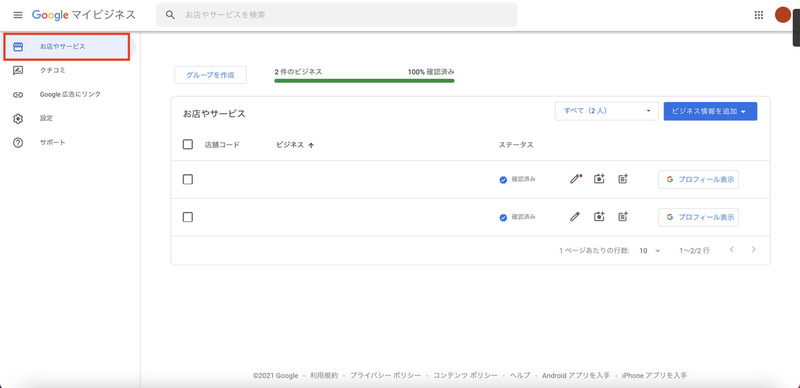
Task: Click the sort arrow next to ビジネス
Action: [x=311, y=145]
